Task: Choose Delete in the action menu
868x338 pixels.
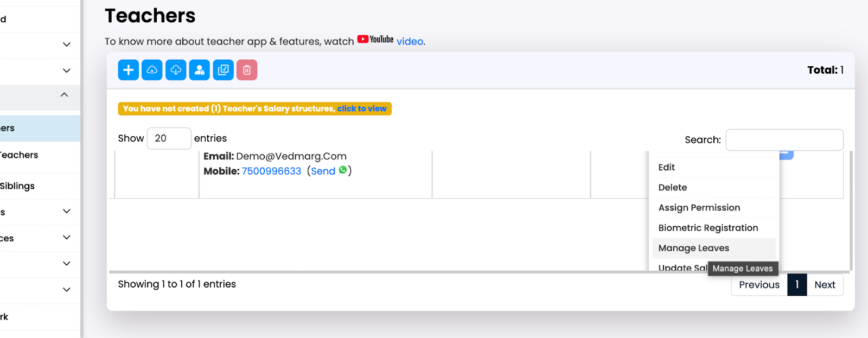Action: click(x=673, y=187)
